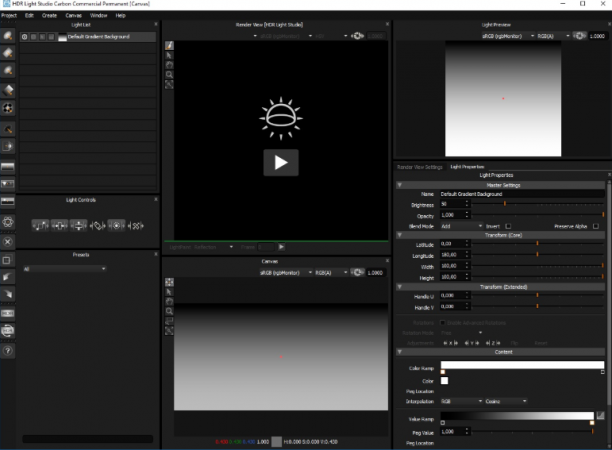Activate the zoom magnifier in Render View
The image size is (612, 450).
169,75
